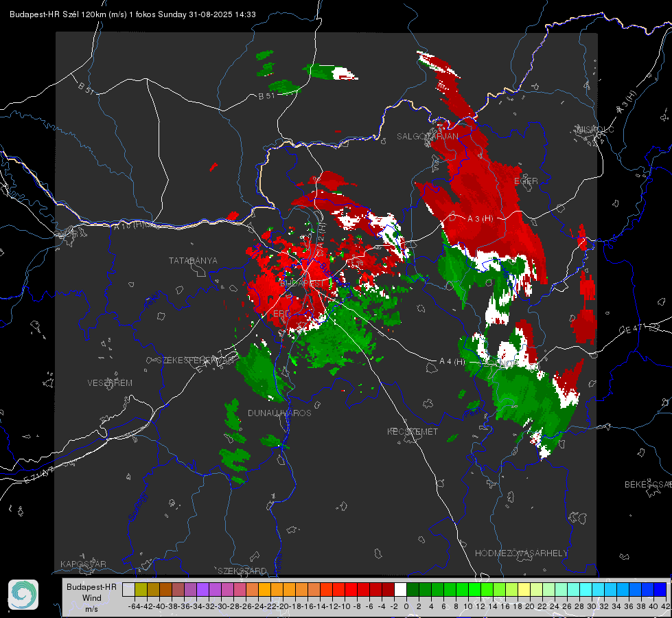Pick the white swatch in the wind legend
The width and height of the screenshot is (672, 618).
click(x=400, y=589)
